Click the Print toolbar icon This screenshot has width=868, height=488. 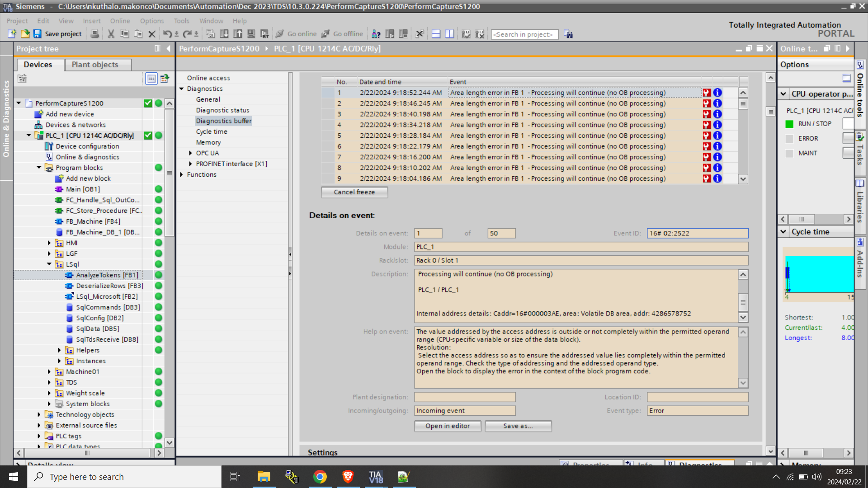pyautogui.click(x=94, y=34)
